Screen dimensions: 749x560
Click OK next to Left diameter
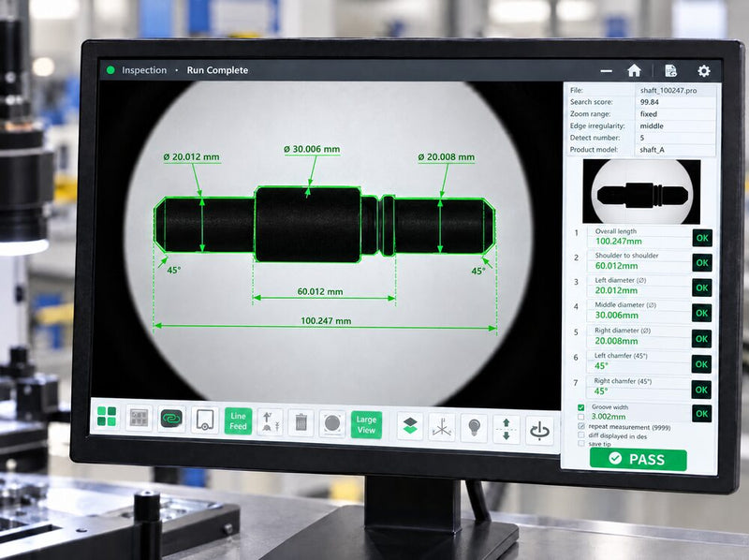[701, 288]
